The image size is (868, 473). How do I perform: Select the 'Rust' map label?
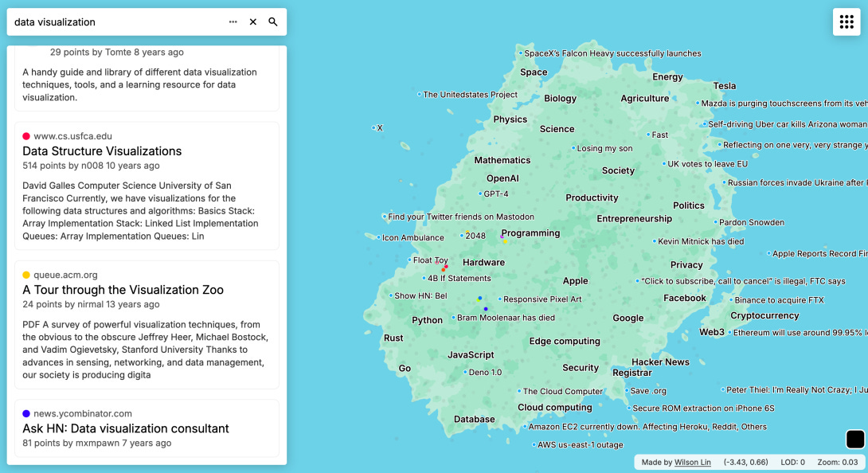click(393, 338)
